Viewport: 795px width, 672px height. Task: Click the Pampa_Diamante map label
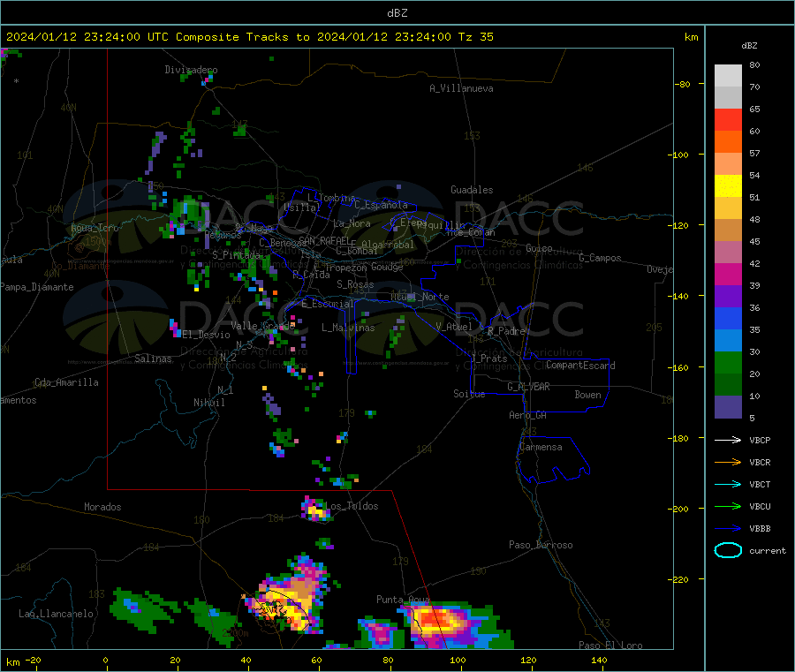(37, 287)
